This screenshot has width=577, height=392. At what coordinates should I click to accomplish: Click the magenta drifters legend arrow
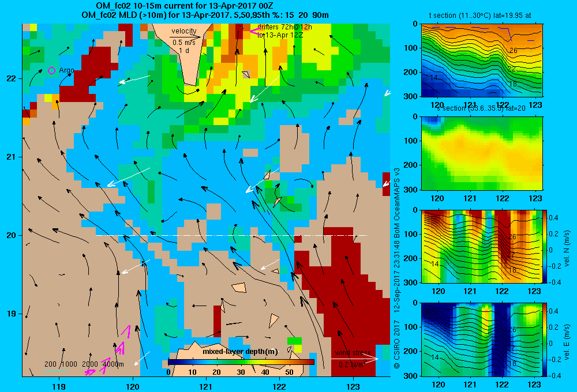tap(255, 31)
